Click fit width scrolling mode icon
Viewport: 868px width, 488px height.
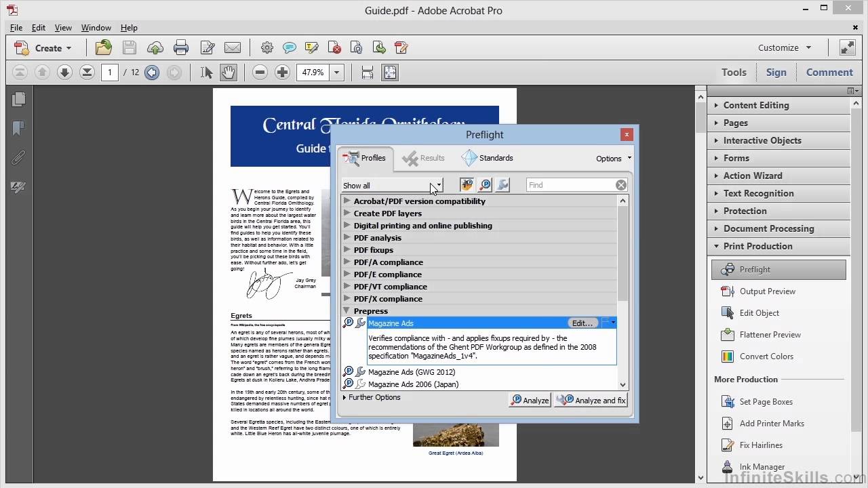point(367,72)
